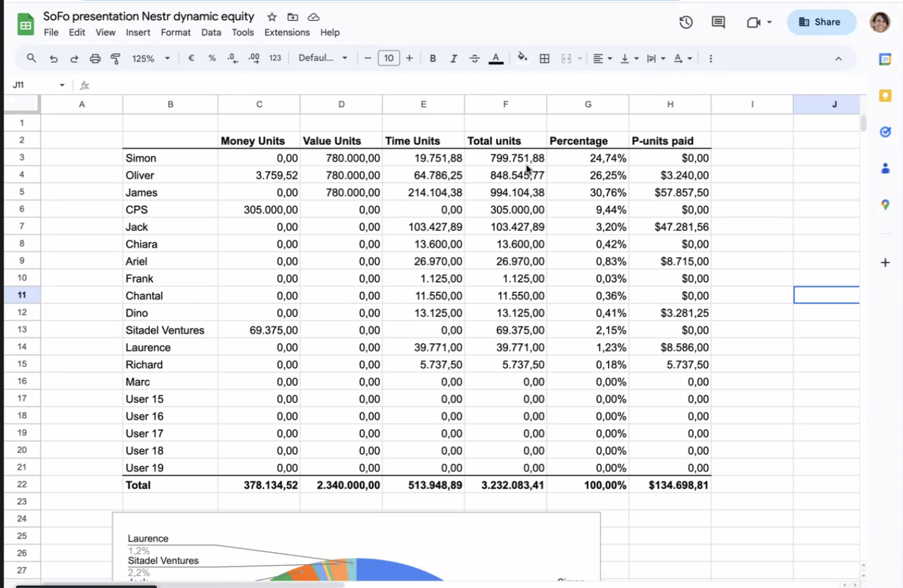
Task: Open Tasks in side panel
Action: [x=885, y=132]
